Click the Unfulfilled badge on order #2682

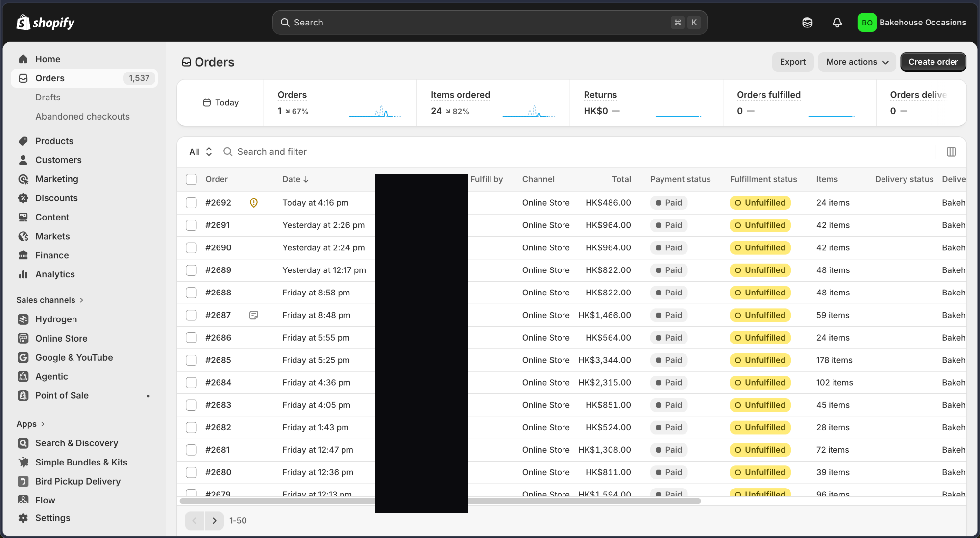pos(760,428)
